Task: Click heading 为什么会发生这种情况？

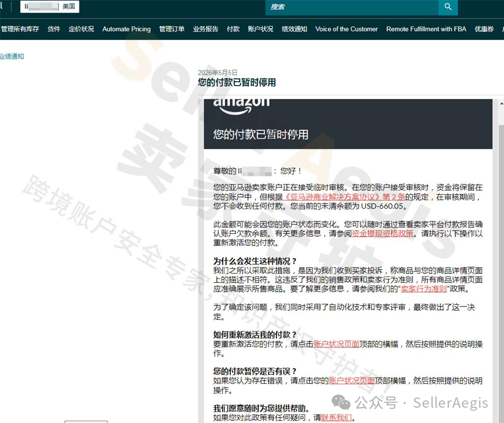Action: [x=254, y=261]
